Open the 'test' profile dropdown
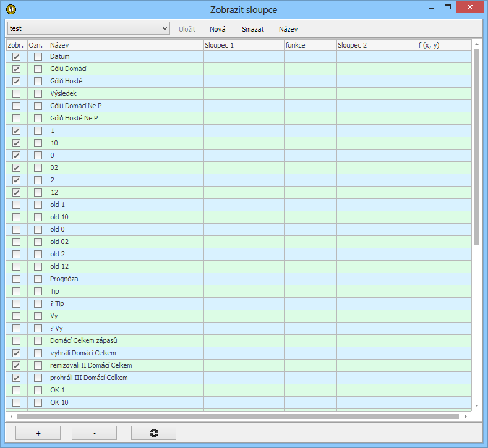488x448 pixels. [88, 28]
